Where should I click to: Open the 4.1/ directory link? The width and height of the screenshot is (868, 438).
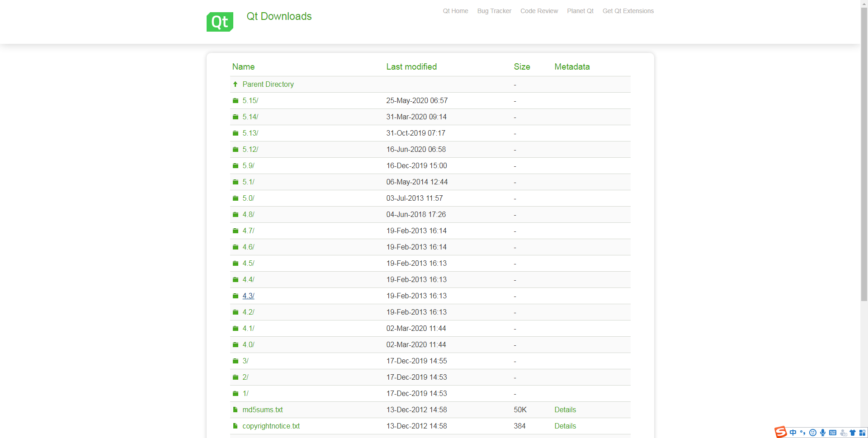pos(248,328)
